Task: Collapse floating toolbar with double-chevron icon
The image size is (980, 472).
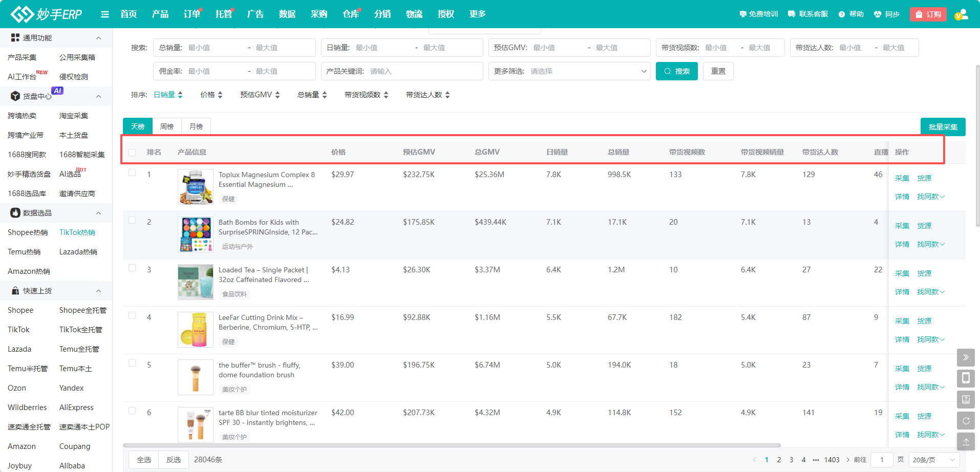Action: pos(966,357)
